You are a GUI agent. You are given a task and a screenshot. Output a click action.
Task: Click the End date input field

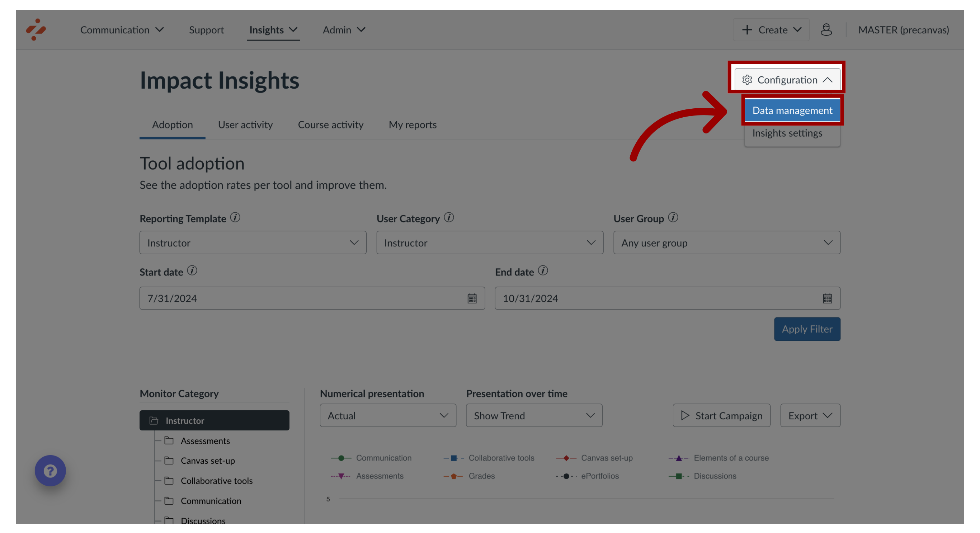click(x=667, y=298)
